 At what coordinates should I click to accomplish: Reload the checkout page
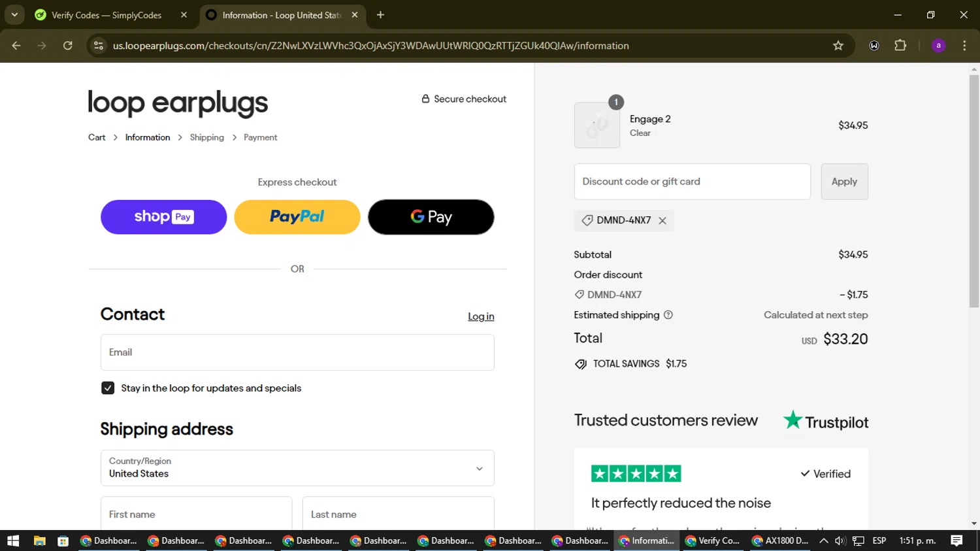(68, 46)
